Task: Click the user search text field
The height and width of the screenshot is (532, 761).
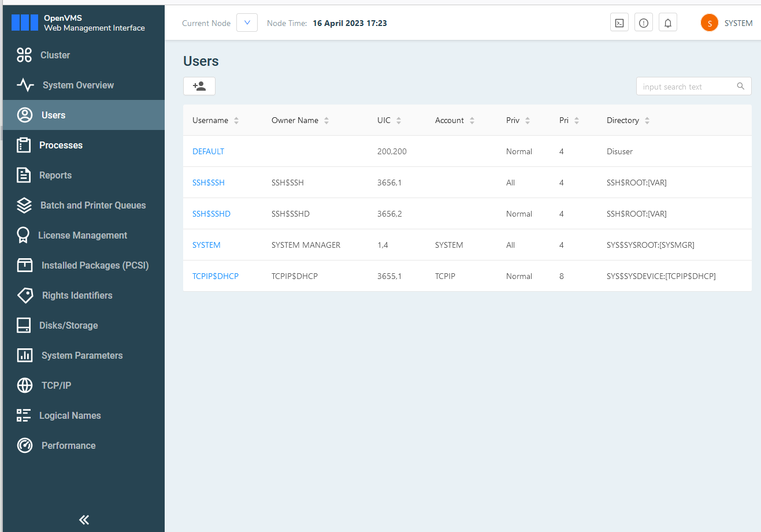Action: [x=686, y=87]
